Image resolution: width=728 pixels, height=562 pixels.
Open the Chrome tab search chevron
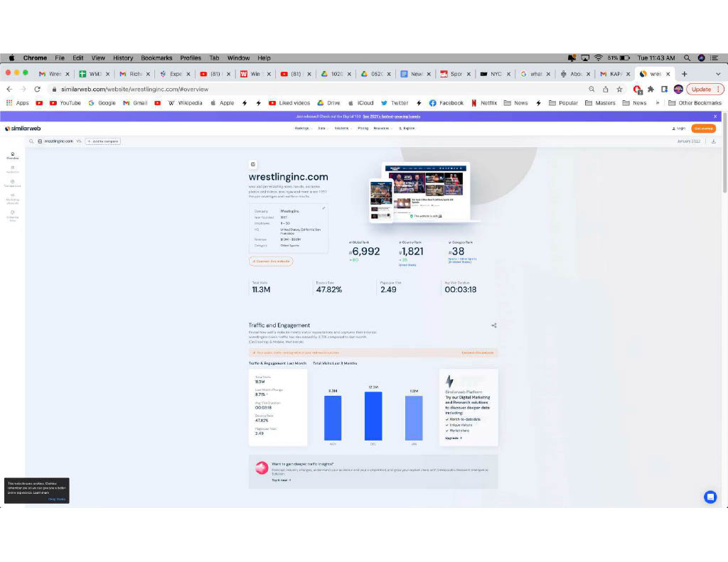(718, 74)
